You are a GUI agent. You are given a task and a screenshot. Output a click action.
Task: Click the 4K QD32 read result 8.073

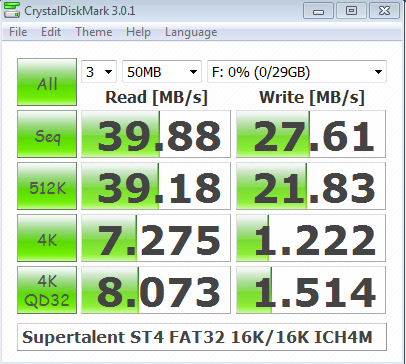(x=156, y=290)
